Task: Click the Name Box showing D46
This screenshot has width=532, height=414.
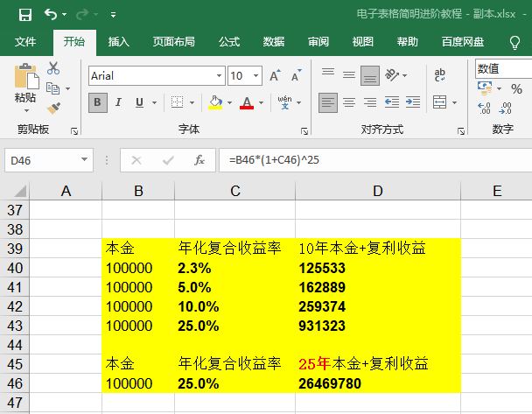Action: 49,160
